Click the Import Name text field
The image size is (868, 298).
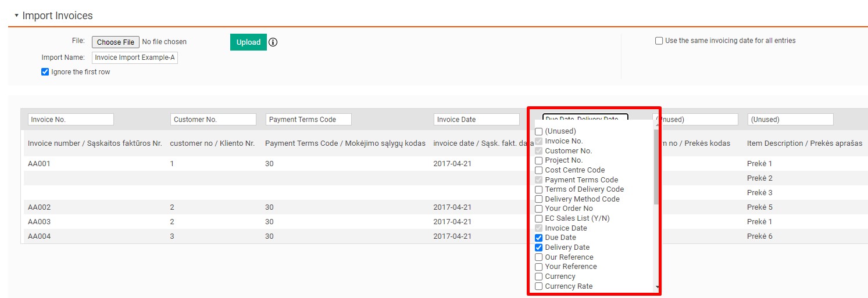135,58
